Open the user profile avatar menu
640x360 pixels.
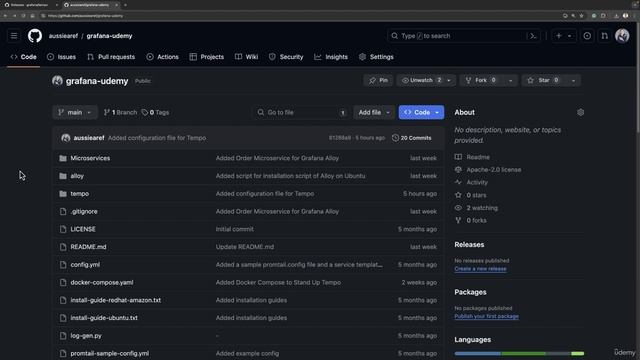[622, 36]
